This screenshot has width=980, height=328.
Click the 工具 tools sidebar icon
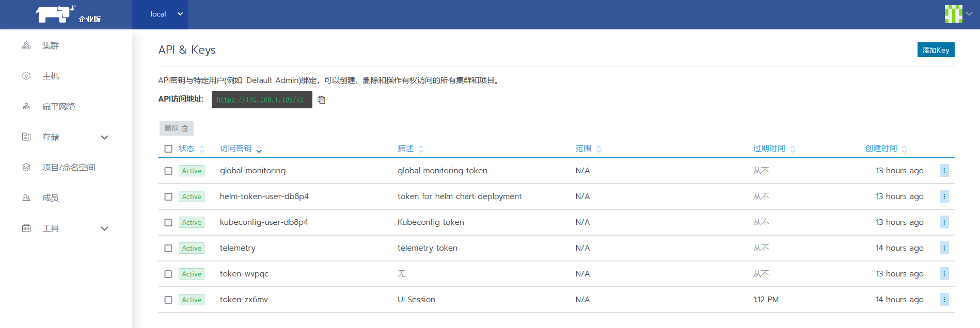(x=26, y=228)
